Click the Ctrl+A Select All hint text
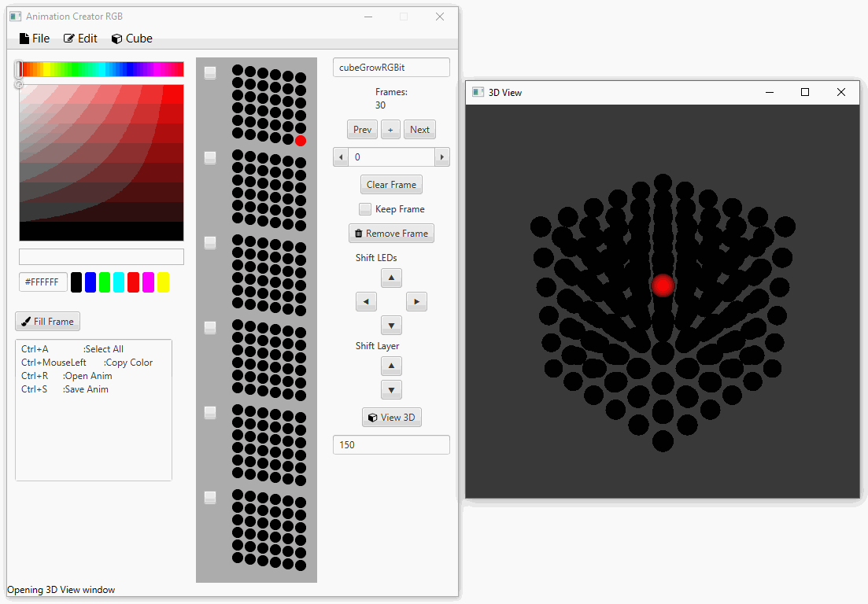 (72, 349)
